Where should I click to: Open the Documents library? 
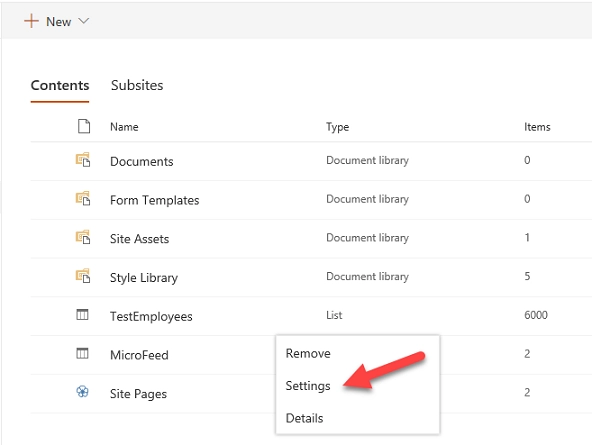point(142,162)
